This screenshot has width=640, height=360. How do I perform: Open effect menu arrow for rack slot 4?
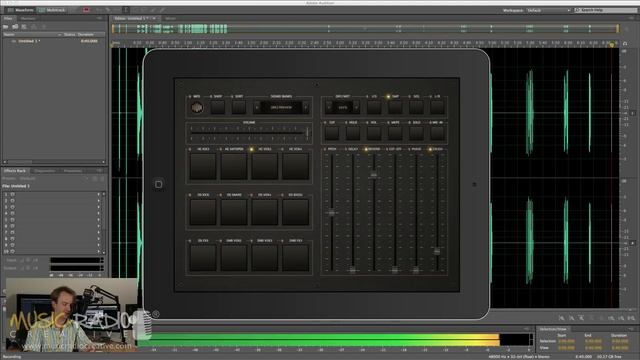click(98, 213)
